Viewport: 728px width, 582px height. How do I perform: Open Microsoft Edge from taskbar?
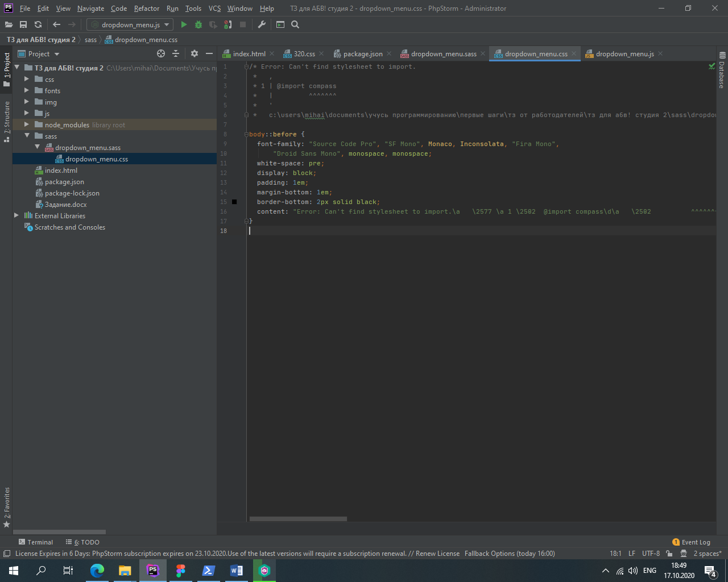click(97, 571)
